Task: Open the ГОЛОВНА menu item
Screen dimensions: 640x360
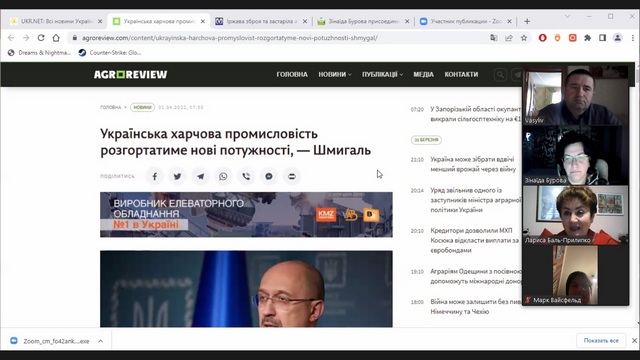Action: click(x=292, y=74)
